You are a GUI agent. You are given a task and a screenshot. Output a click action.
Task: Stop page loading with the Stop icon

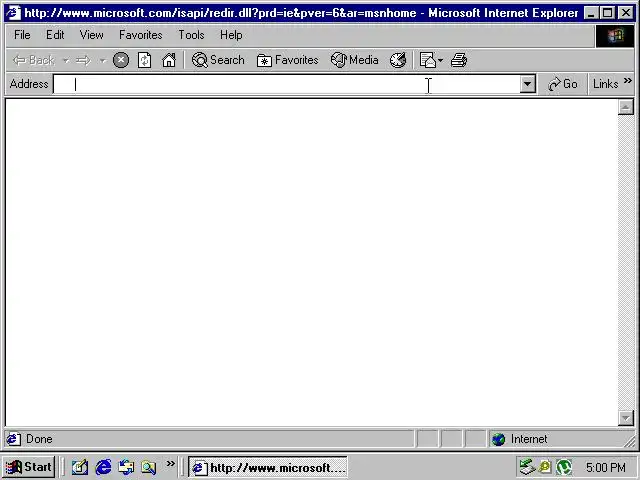[x=121, y=60]
